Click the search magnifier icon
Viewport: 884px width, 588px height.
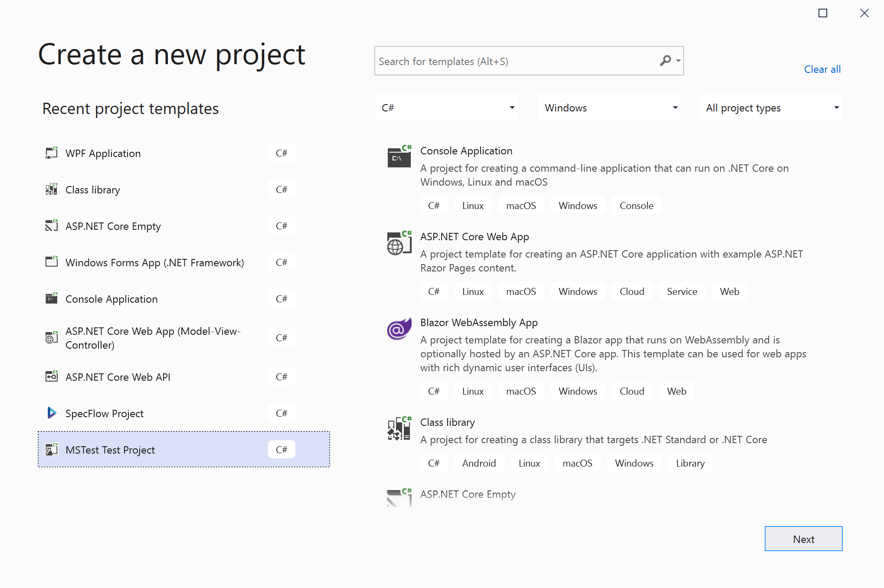pos(665,61)
